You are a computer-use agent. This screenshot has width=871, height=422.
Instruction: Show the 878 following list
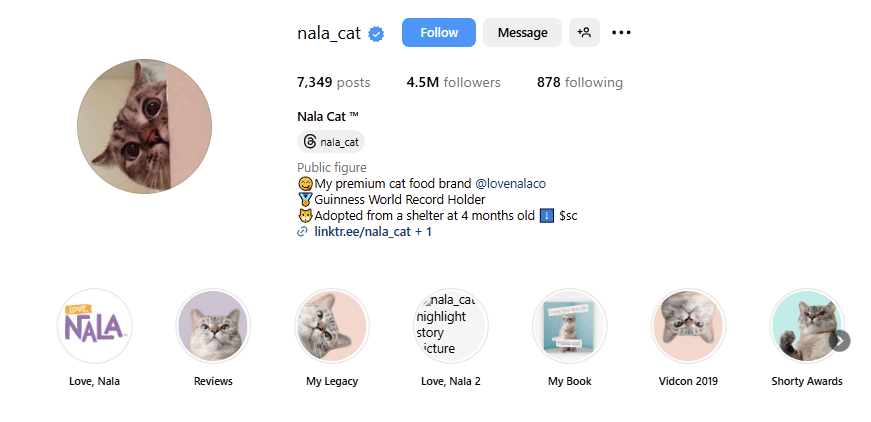(x=579, y=83)
